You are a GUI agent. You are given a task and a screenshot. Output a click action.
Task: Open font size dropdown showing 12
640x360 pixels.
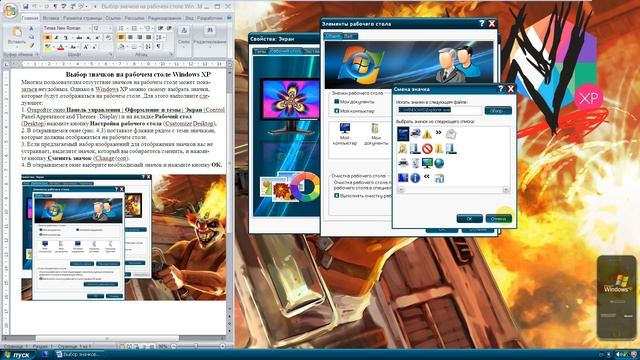click(x=109, y=28)
